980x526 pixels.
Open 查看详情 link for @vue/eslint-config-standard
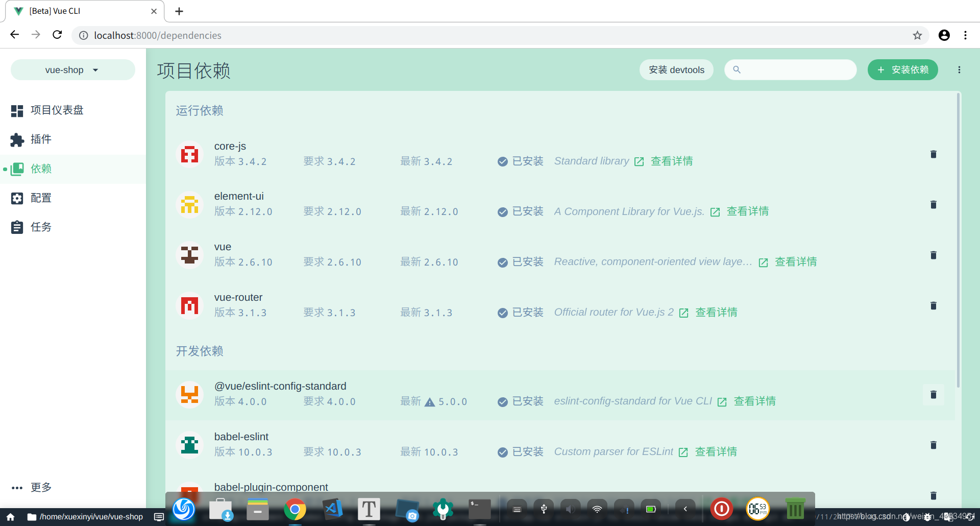[x=754, y=401]
